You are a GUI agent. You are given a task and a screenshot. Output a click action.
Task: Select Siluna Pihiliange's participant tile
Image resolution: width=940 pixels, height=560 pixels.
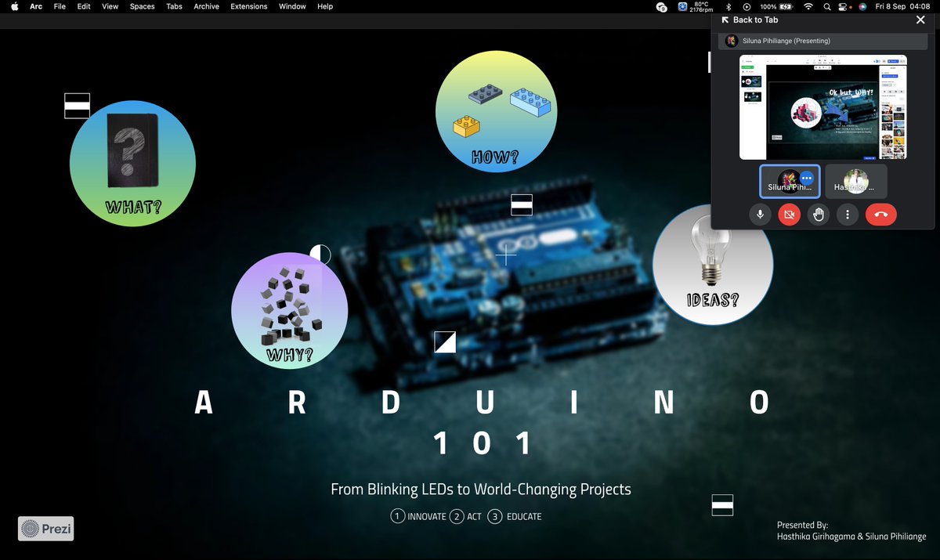point(790,181)
